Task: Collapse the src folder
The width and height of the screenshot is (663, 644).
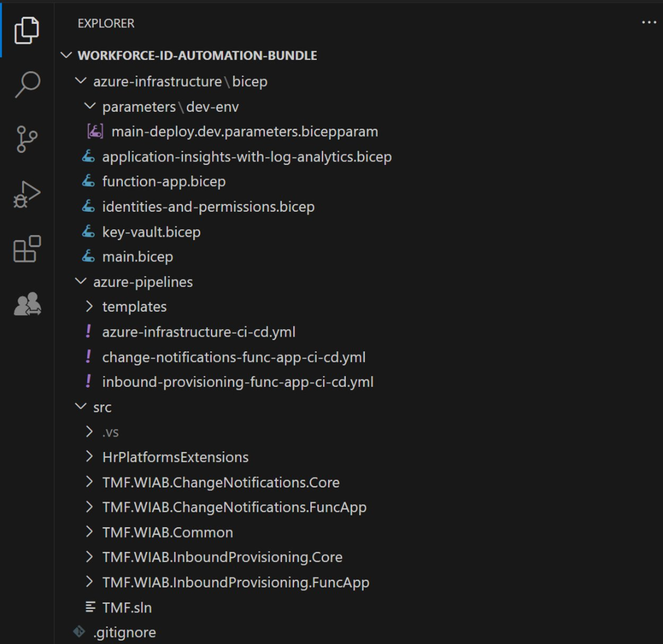Action: click(x=81, y=407)
